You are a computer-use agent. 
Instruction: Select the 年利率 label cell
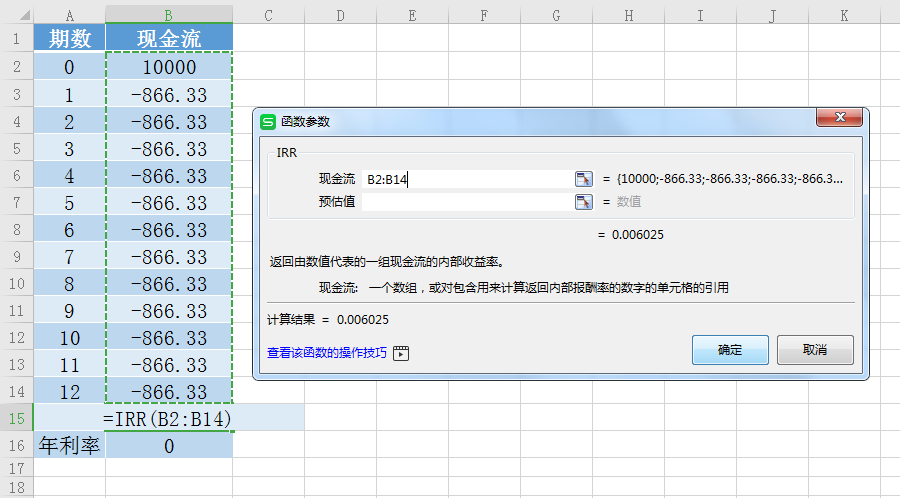pyautogui.click(x=69, y=445)
